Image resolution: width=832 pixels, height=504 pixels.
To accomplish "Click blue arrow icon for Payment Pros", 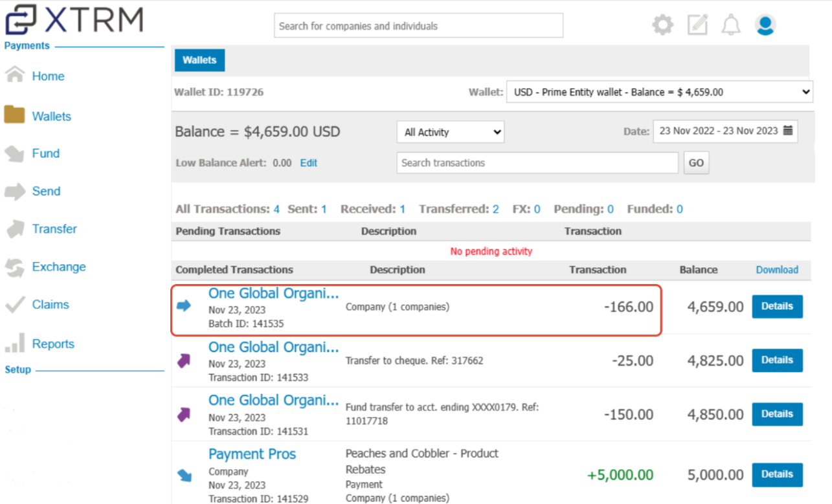I will point(184,476).
